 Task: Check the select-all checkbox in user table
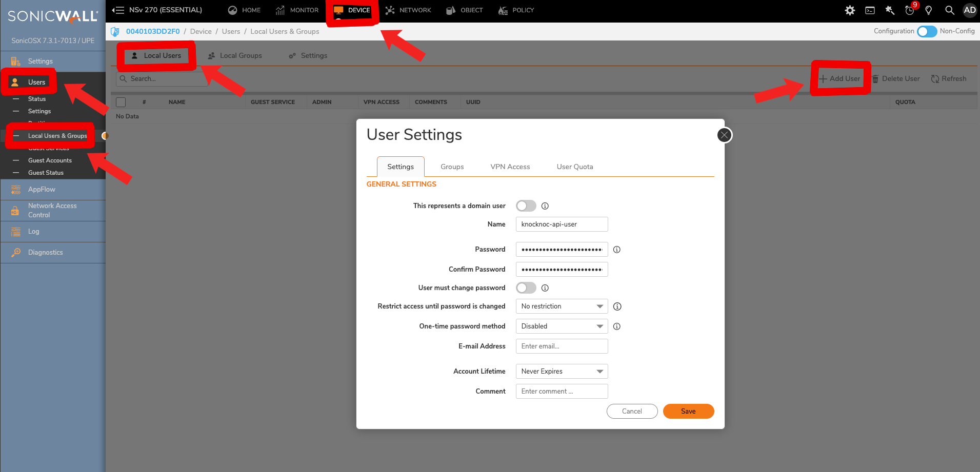pos(121,102)
